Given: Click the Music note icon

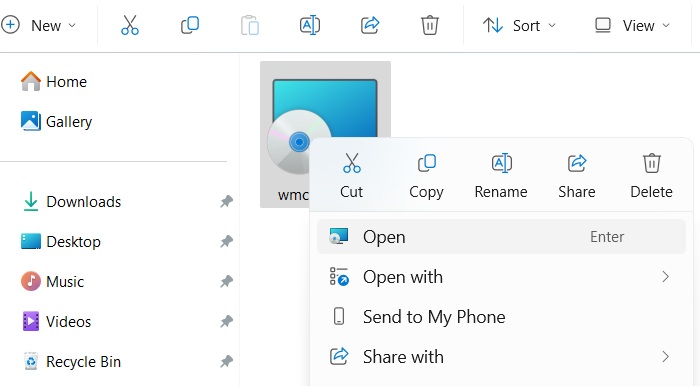Looking at the screenshot, I should click(31, 281).
